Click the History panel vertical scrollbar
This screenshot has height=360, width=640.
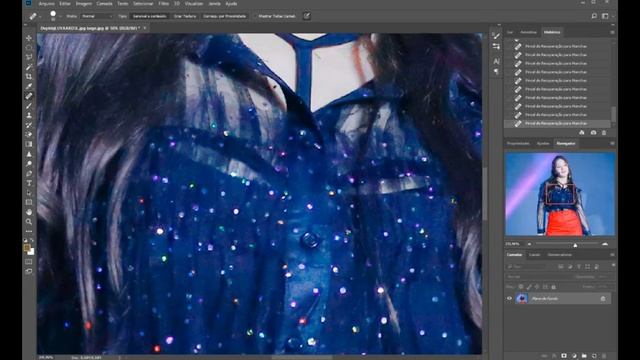coord(613,114)
